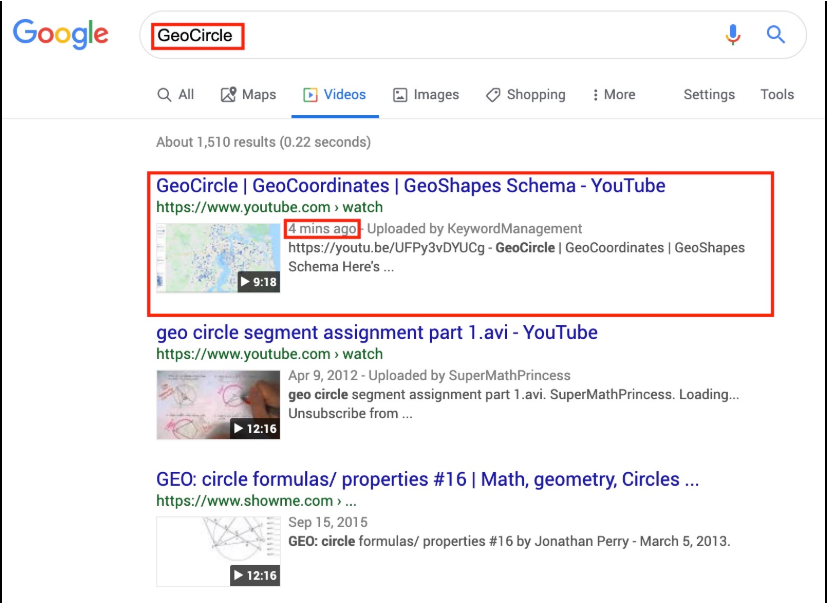Screen dimensions: 827x603
Task: Click the showme.com URL breadcrumb
Action: coord(256,501)
